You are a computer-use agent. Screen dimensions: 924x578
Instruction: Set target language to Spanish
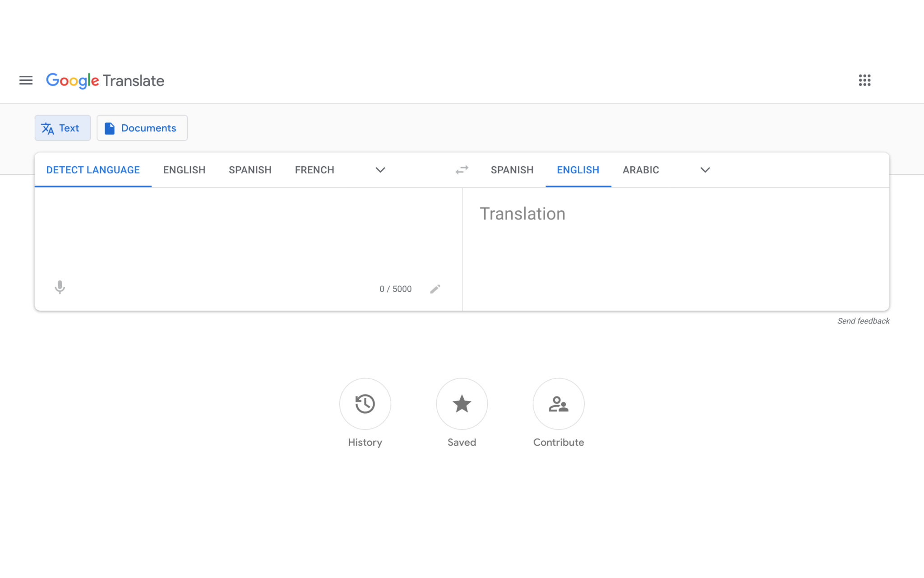click(x=512, y=170)
